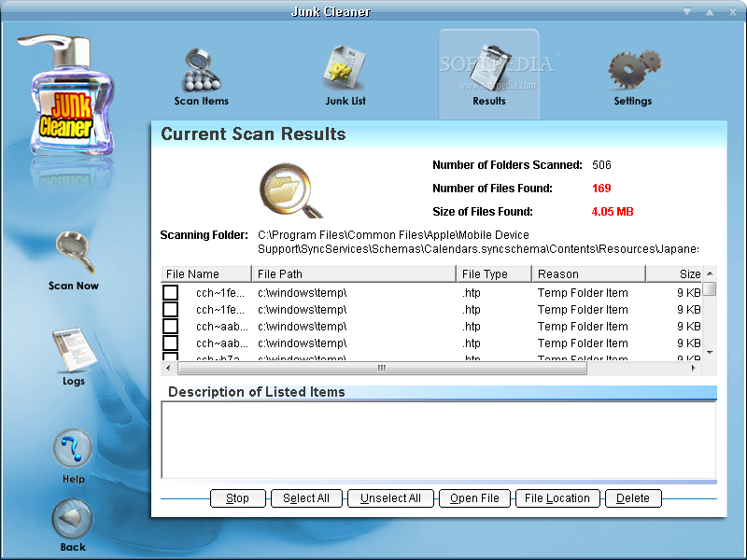Click the horizontal scrollbar thumb

point(382,368)
